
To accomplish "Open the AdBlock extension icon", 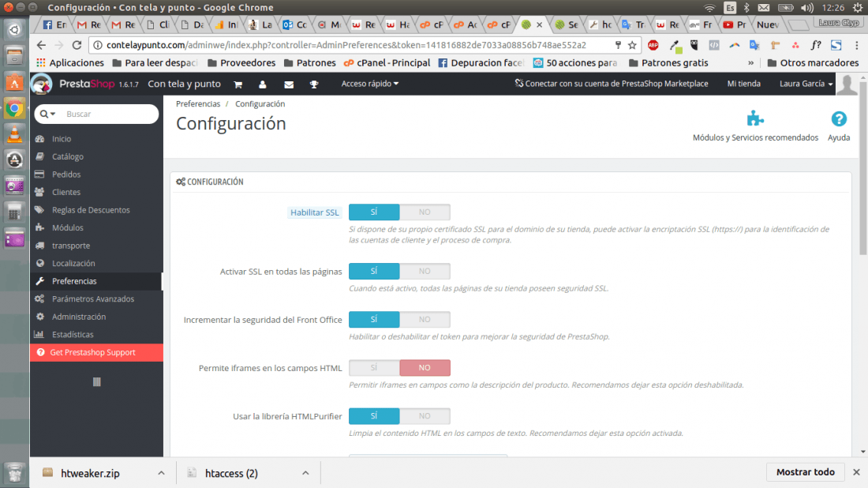I will (x=653, y=45).
